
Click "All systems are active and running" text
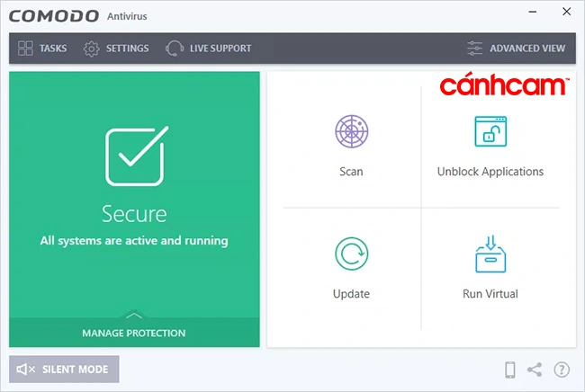pos(134,241)
